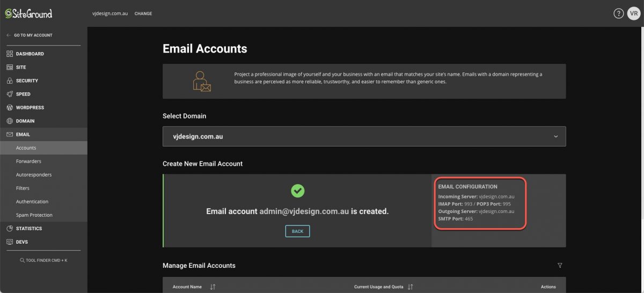Open the Select Domain dropdown
The image size is (644, 293).
[364, 136]
